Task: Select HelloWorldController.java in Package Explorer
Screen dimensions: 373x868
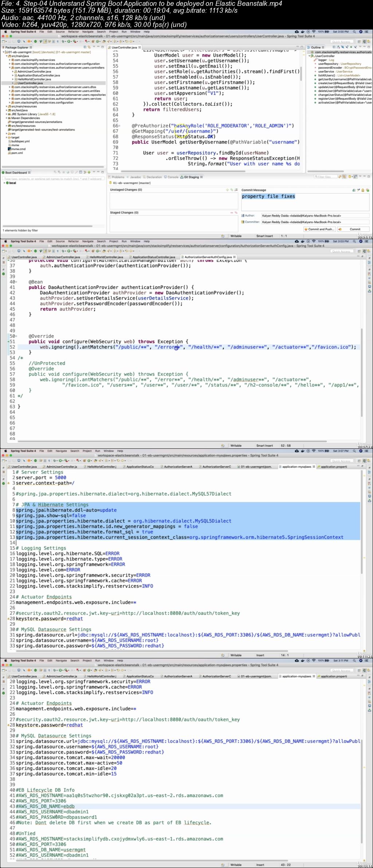Action: pyautogui.click(x=34, y=79)
